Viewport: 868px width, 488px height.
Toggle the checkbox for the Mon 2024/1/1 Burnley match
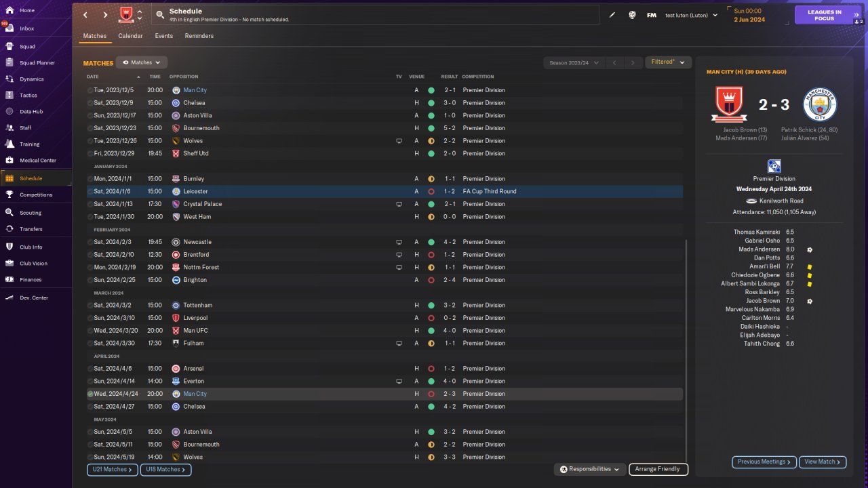(x=90, y=179)
